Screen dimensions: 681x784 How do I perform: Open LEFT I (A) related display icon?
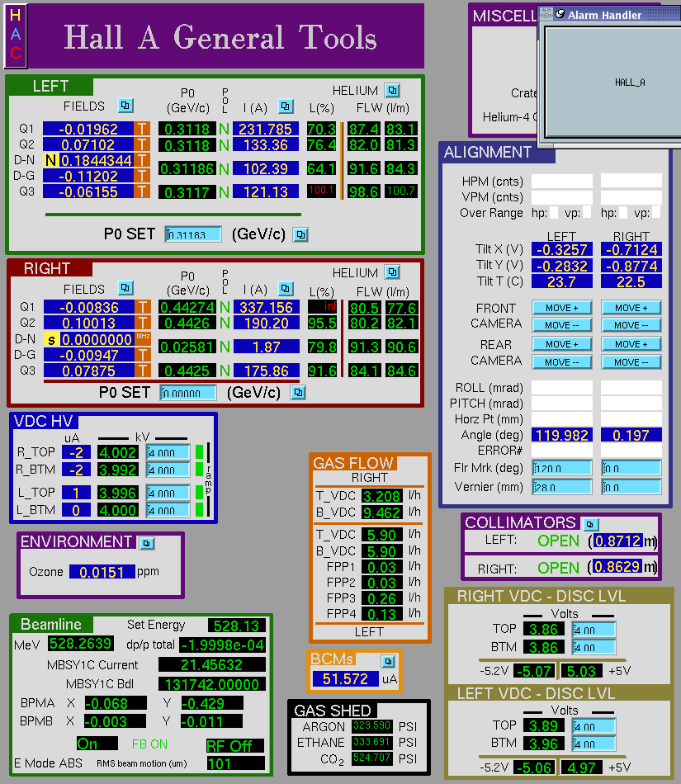pos(286,106)
